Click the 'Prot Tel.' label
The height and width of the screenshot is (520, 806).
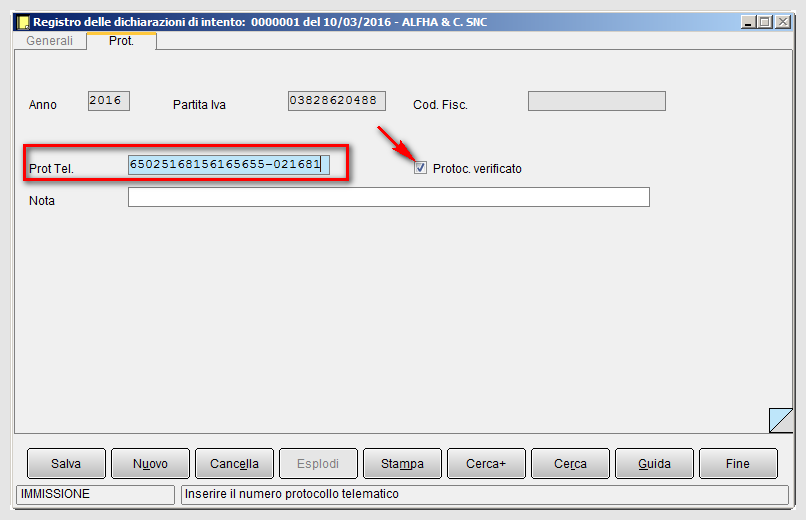tap(51, 169)
